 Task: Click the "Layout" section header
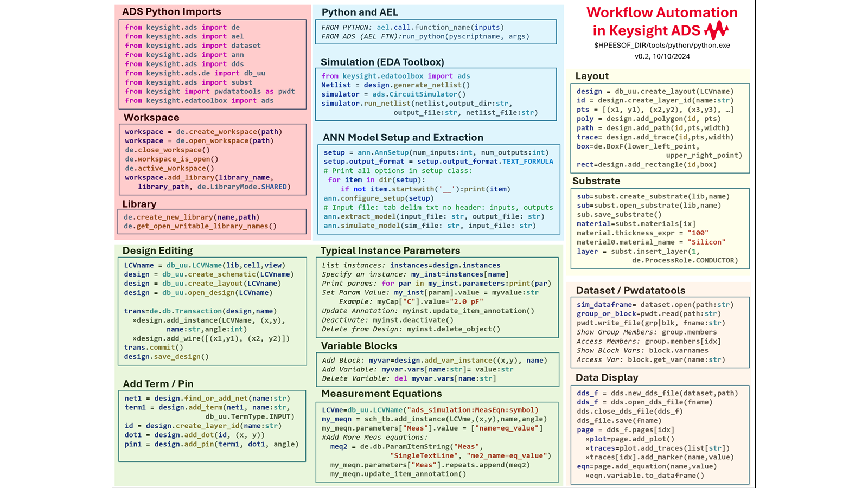(x=592, y=76)
